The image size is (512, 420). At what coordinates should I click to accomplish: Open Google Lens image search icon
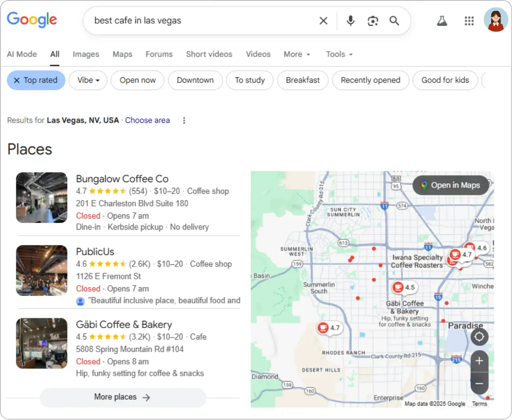(373, 21)
